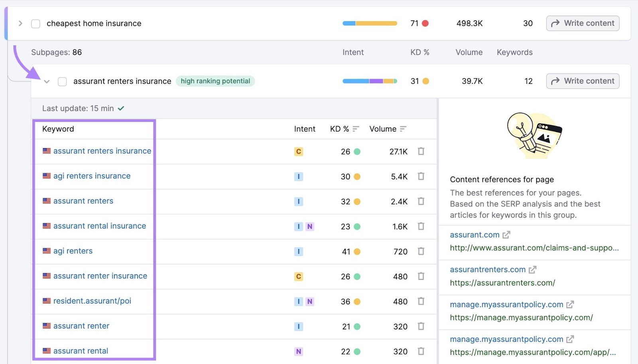This screenshot has width=638, height=364.
Task: Click the 498.3K volume value
Action: 469,23
